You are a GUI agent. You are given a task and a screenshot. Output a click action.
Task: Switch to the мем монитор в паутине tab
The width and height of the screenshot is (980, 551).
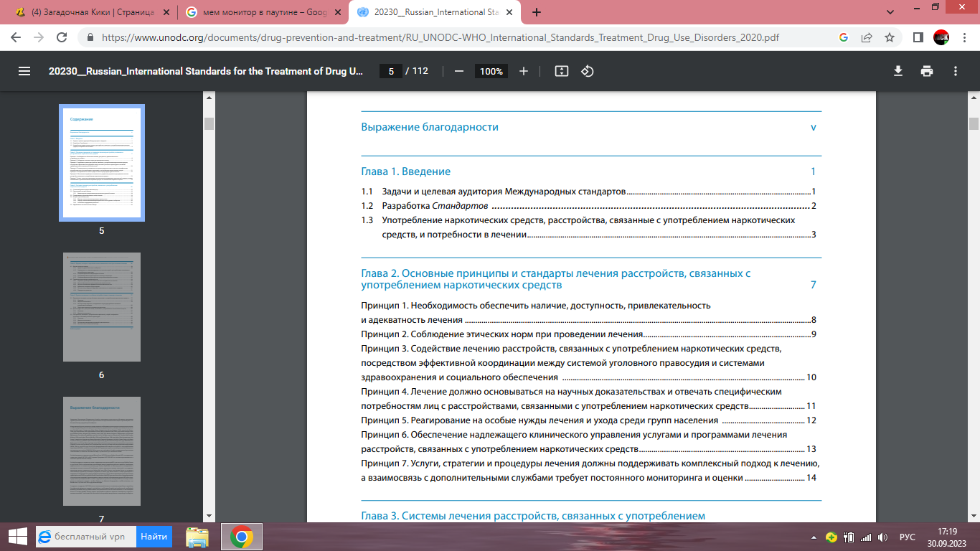pyautogui.click(x=258, y=12)
